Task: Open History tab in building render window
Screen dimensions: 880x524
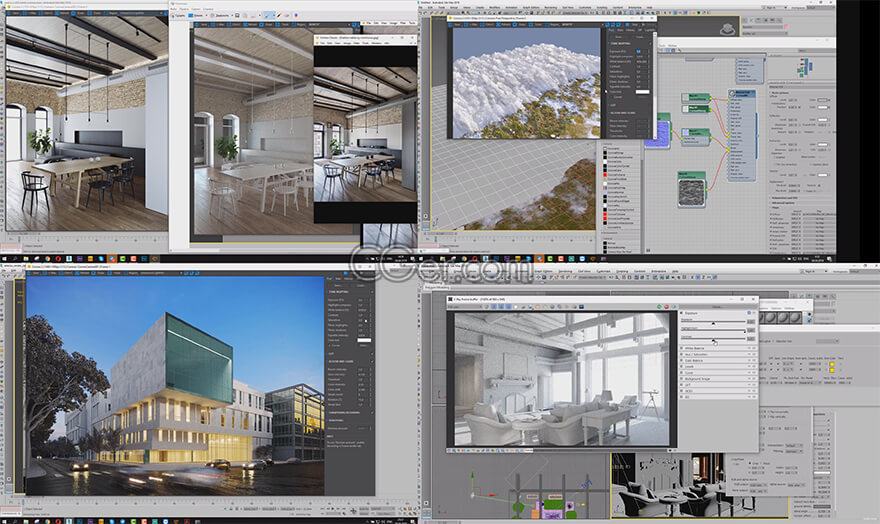Action: (x=349, y=278)
